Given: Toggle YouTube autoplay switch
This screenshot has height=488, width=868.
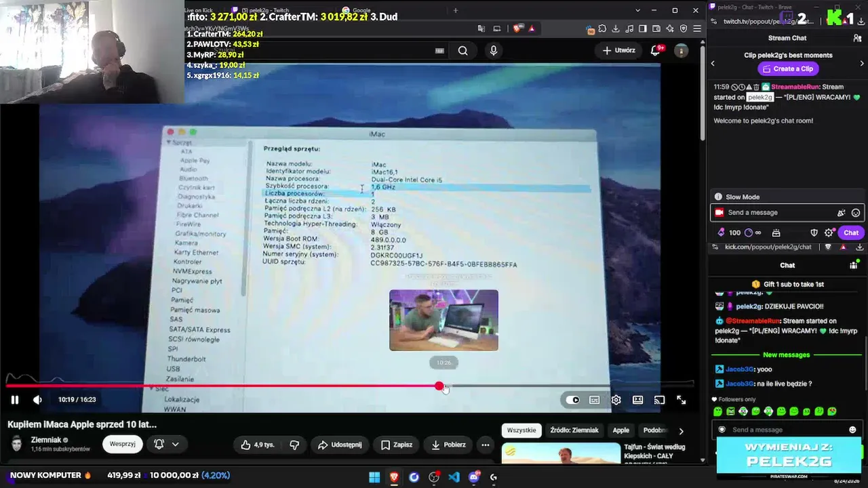Looking at the screenshot, I should click(x=573, y=400).
